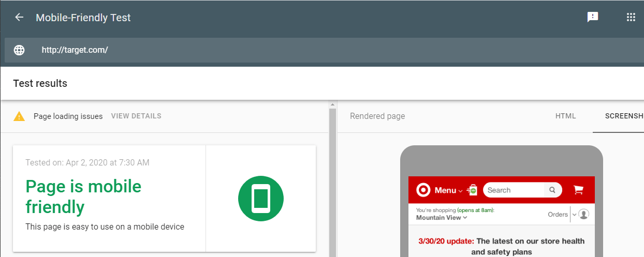The height and width of the screenshot is (257, 644).
Task: Click the yellow warning triangle icon
Action: 19,116
